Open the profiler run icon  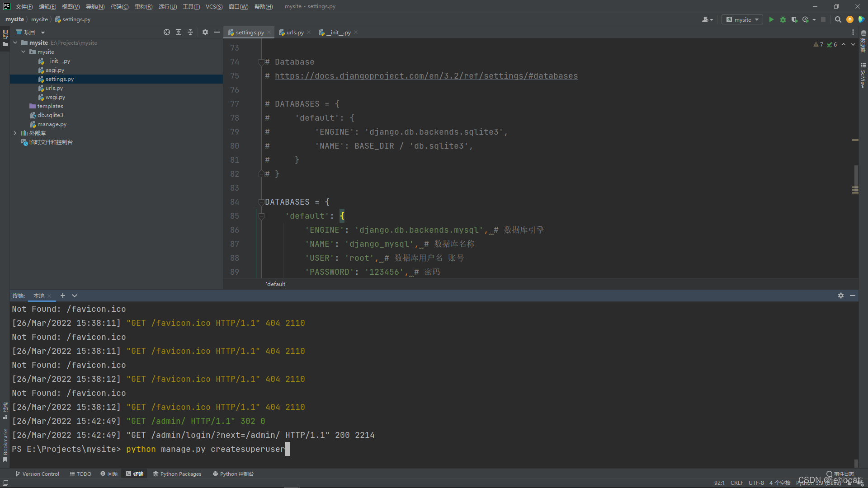(806, 19)
